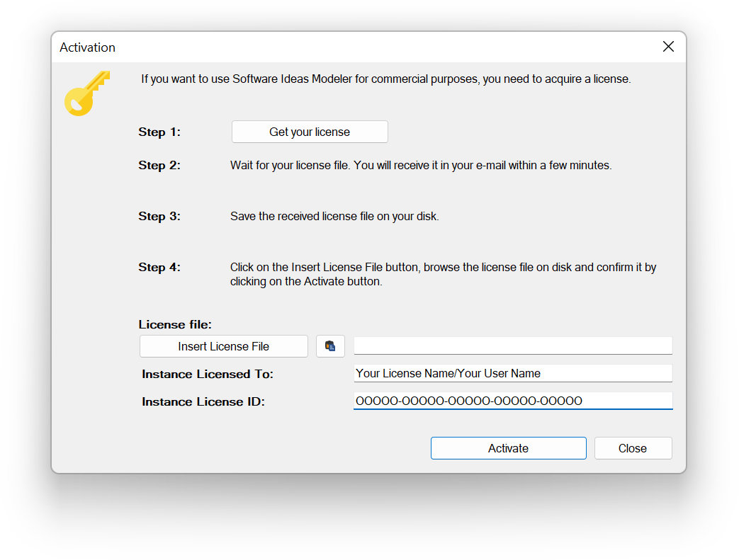
Task: Click the 'Click on the Insert License File button' instruction
Action: click(x=443, y=274)
